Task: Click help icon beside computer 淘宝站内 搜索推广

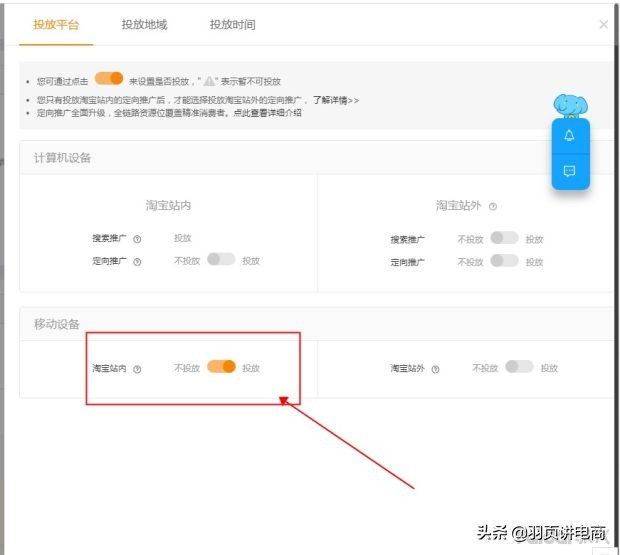Action: click(137, 239)
